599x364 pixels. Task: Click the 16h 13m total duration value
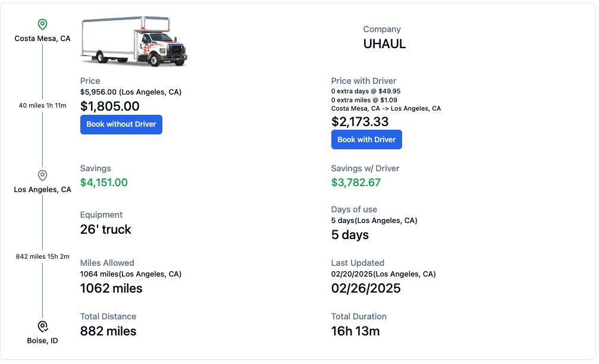(355, 331)
